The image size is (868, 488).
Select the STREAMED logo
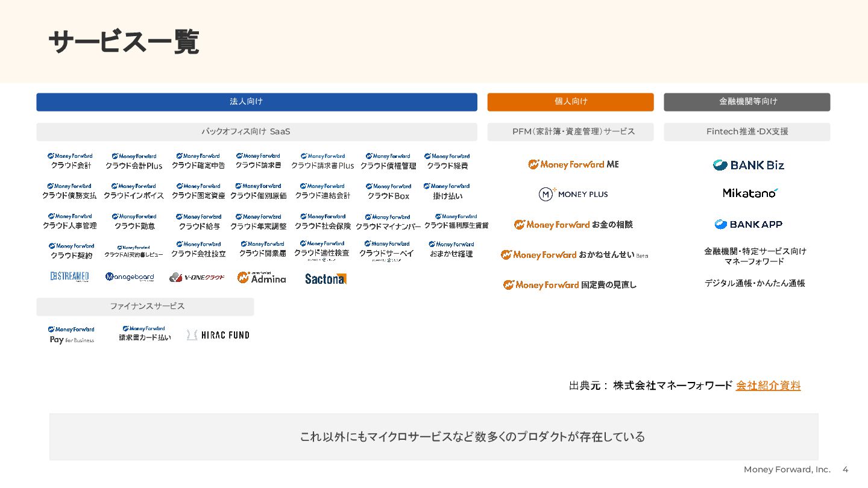(x=70, y=277)
